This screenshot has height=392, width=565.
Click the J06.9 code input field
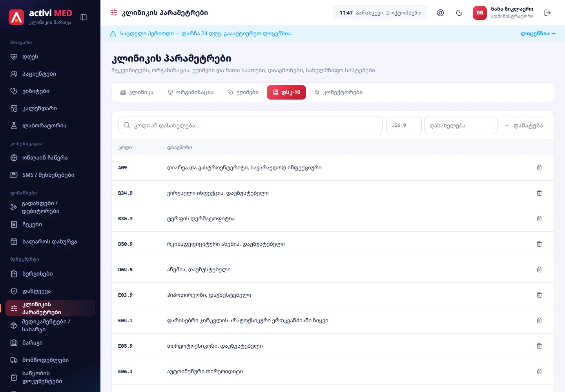(404, 125)
